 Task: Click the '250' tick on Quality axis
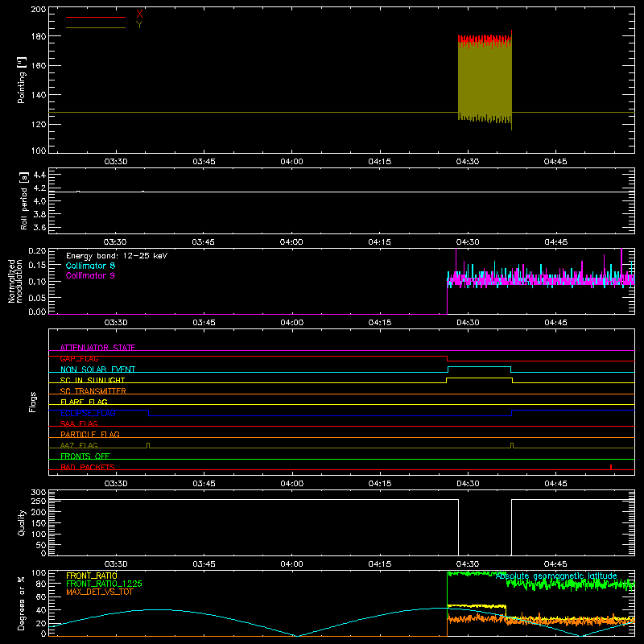click(x=39, y=501)
